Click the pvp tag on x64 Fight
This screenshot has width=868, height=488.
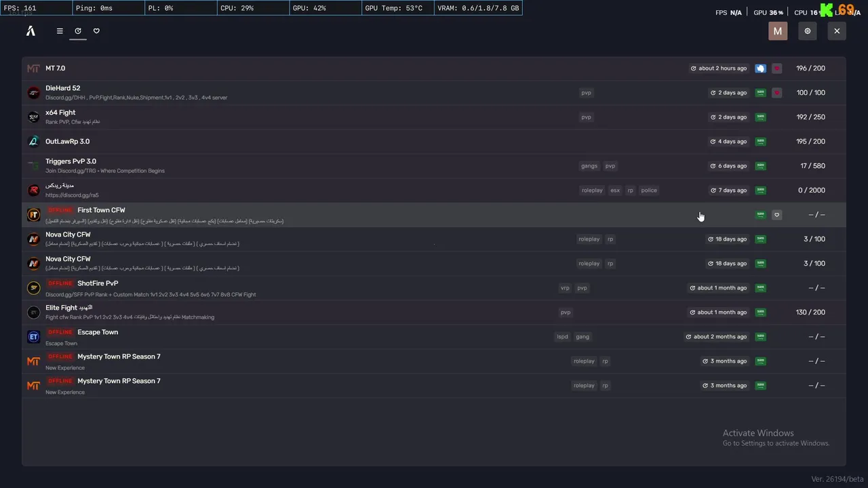[x=587, y=117]
